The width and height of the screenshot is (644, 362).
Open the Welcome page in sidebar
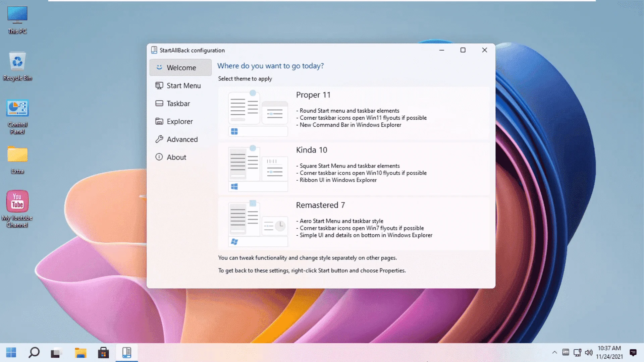(x=180, y=67)
